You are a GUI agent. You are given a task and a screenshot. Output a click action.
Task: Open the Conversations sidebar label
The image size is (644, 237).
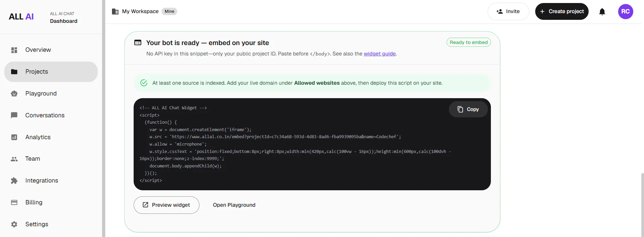coord(45,115)
